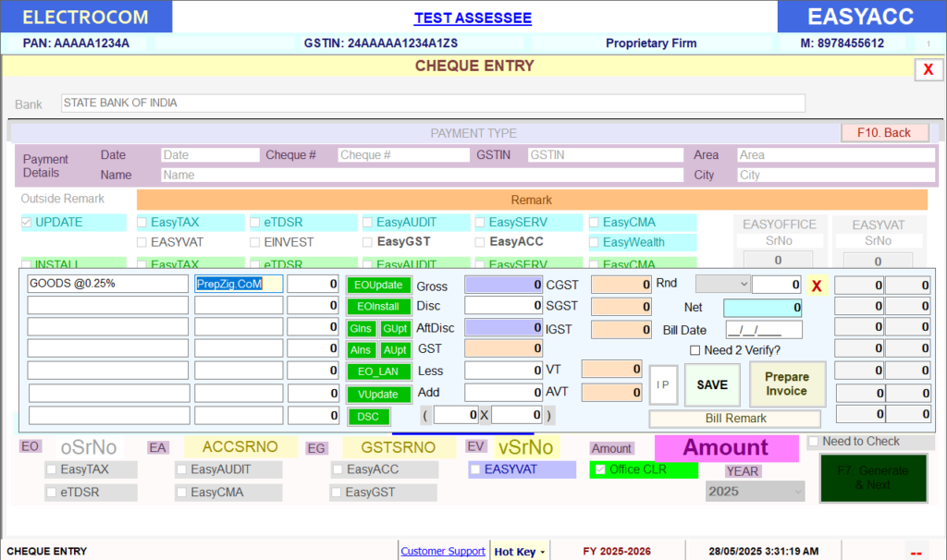This screenshot has height=560, width=947.
Task: Enable Need to Check checkbox
Action: click(x=814, y=442)
